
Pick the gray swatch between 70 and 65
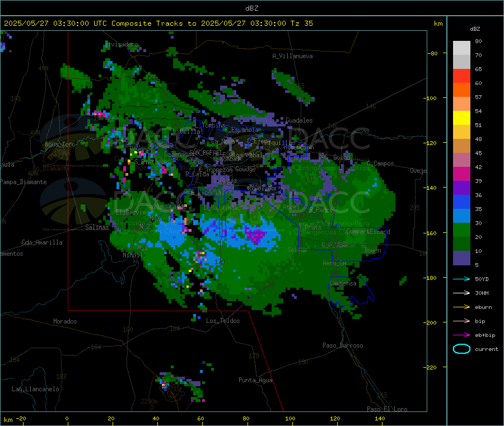point(461,62)
